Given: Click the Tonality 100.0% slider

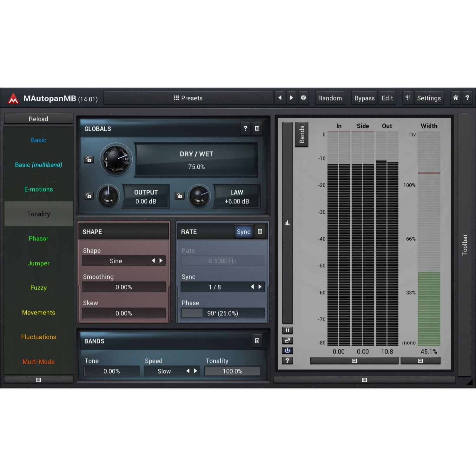Looking at the screenshot, I should coord(232,371).
